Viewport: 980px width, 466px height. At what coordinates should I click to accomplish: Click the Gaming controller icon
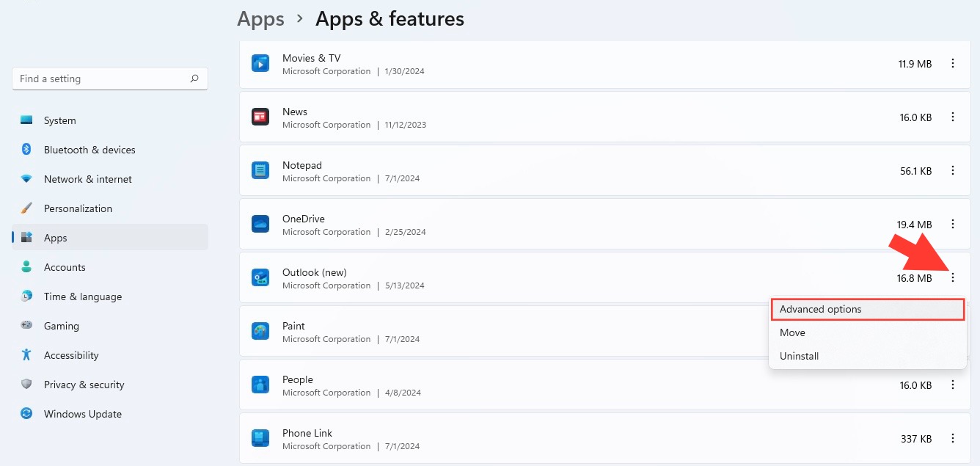pyautogui.click(x=26, y=326)
